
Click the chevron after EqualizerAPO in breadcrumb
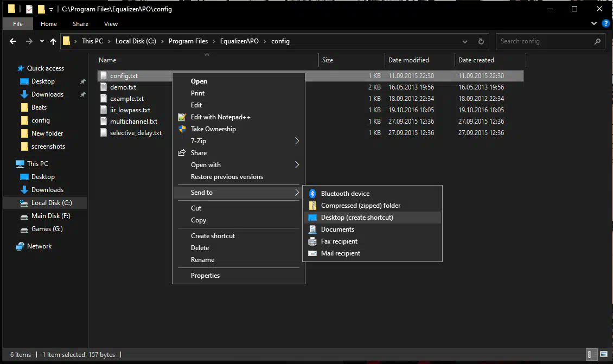(x=265, y=41)
